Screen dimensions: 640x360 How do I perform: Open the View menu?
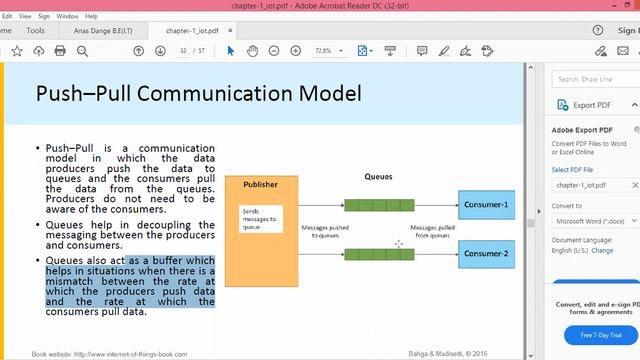(x=25, y=16)
